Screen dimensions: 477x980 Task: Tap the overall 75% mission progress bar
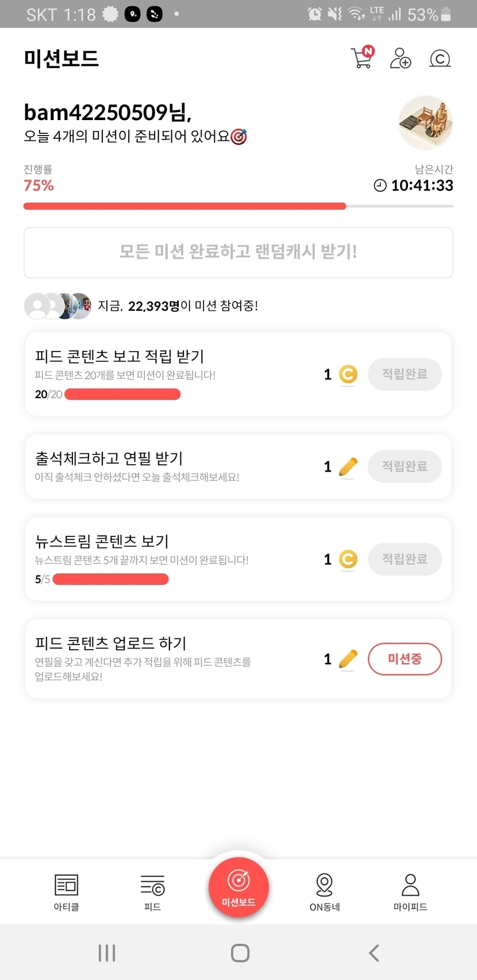click(x=238, y=206)
